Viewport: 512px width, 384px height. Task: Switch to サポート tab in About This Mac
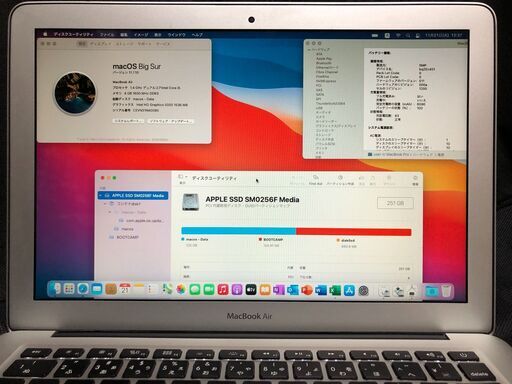144,44
